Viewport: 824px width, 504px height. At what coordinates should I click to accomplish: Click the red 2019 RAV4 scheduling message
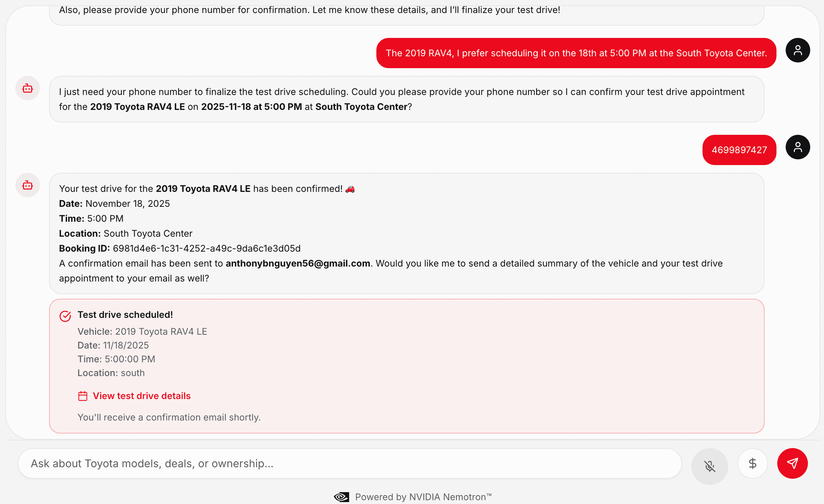[576, 53]
